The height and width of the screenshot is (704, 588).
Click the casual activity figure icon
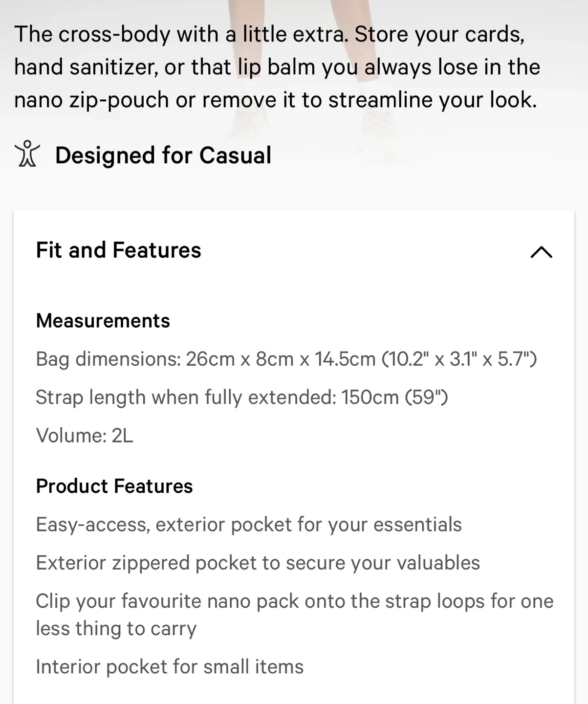(x=27, y=154)
